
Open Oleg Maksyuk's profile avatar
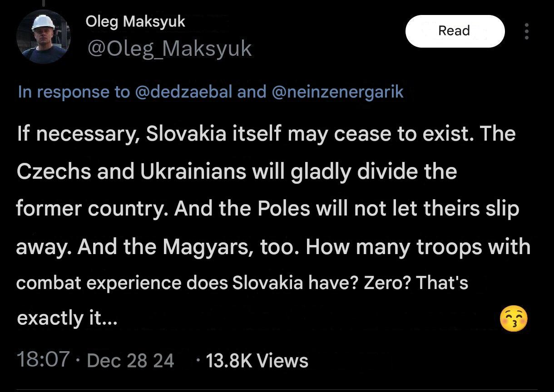point(44,36)
